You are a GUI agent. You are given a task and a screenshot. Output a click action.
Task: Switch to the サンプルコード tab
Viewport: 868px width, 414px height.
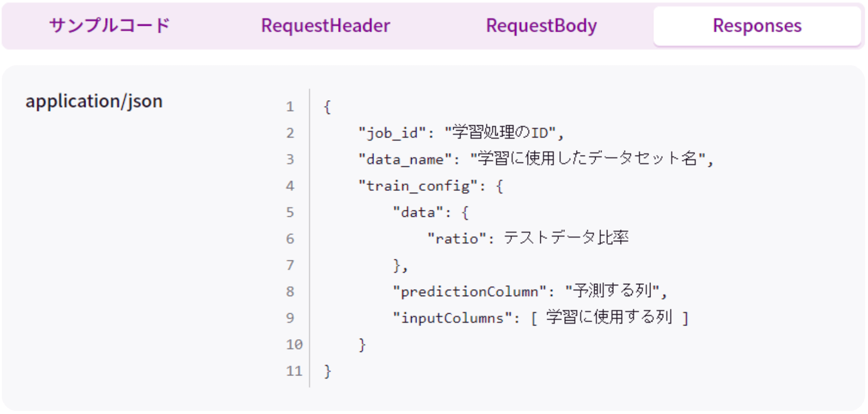109,25
